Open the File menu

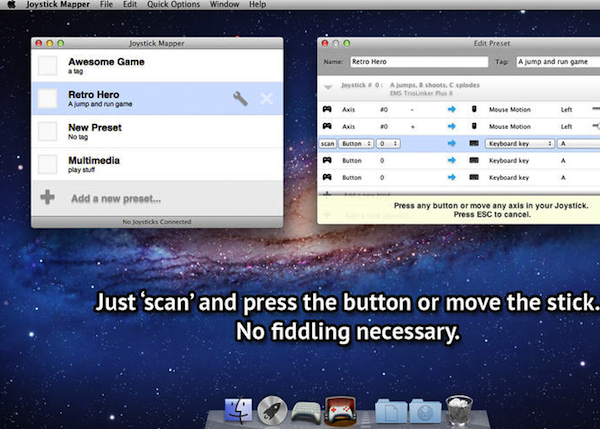click(x=106, y=5)
